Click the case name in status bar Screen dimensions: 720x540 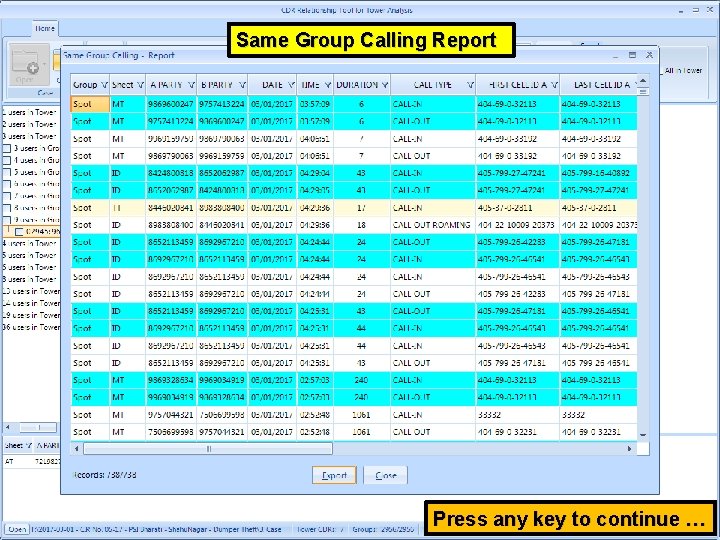(x=157, y=529)
